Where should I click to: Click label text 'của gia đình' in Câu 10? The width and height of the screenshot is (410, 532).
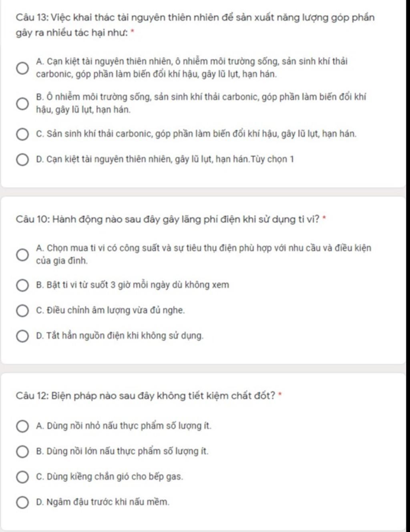coord(62,261)
